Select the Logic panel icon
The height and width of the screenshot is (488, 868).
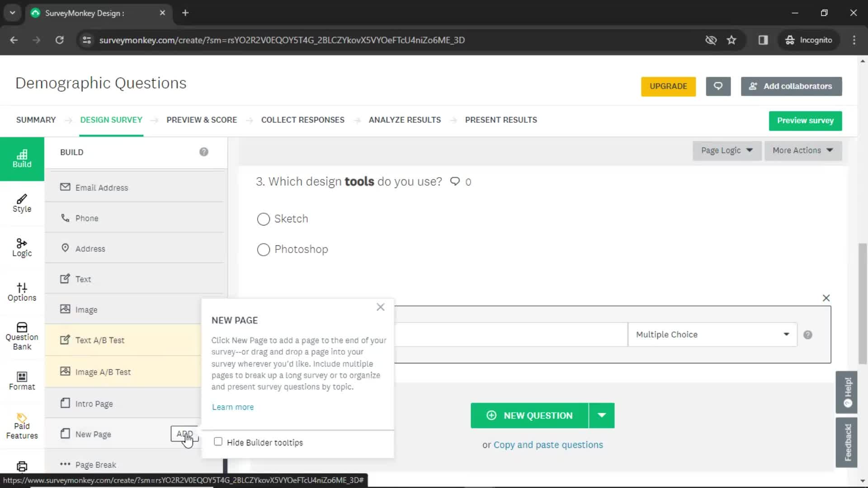point(21,247)
